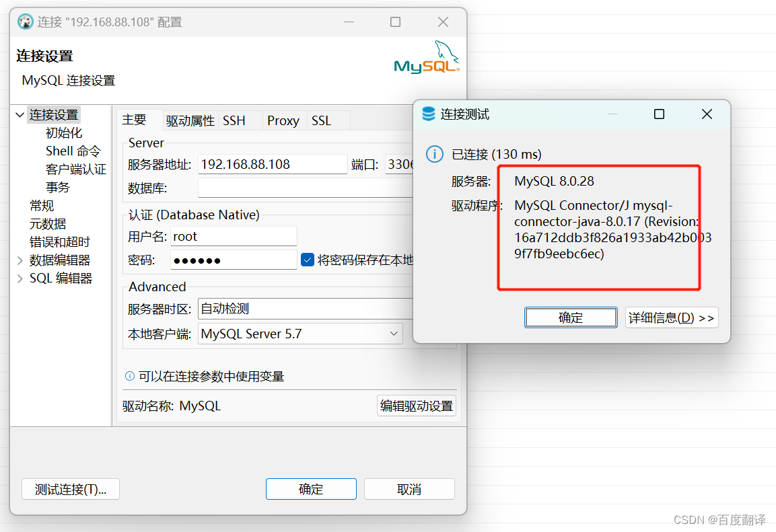
Task: Expand the SQL 编辑器 tree node
Action: pyautogui.click(x=20, y=278)
